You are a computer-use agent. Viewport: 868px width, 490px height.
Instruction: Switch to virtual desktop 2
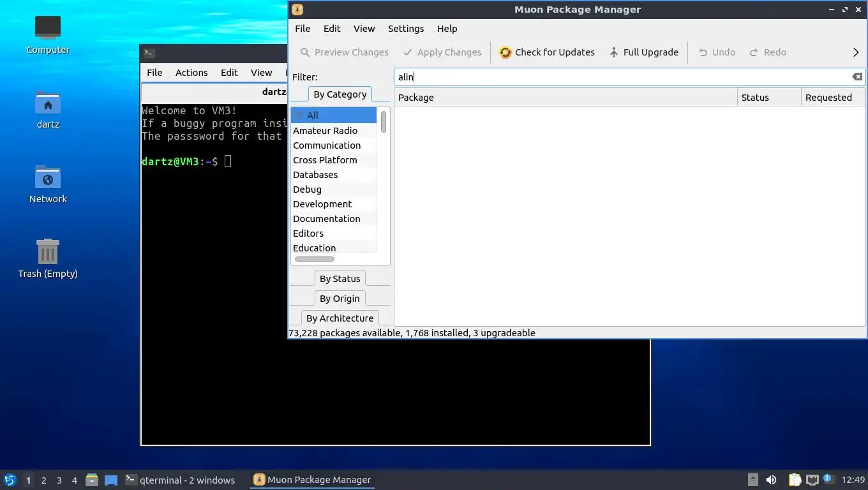[x=43, y=480]
